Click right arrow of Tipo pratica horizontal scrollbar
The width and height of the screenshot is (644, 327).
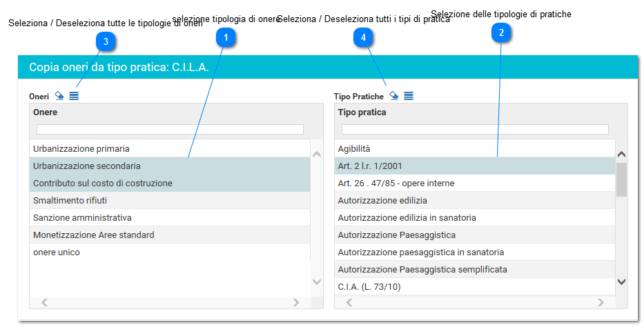[601, 302]
